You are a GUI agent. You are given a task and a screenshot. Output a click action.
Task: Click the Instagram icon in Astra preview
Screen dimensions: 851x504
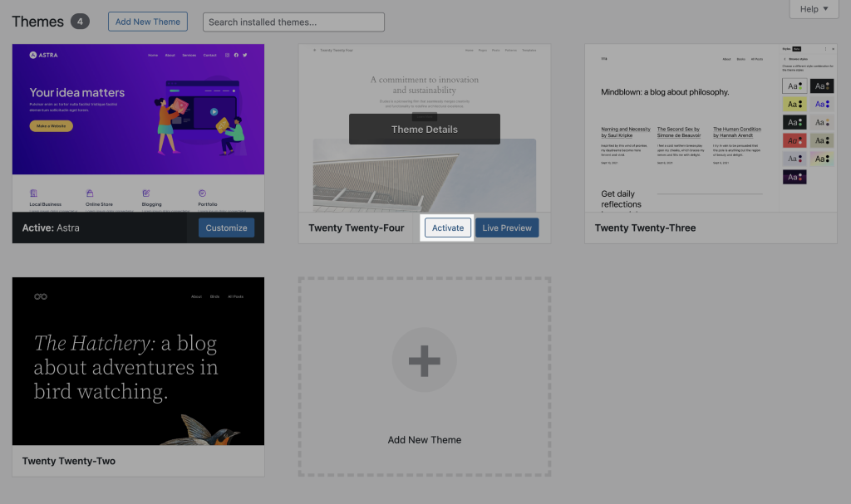click(x=226, y=56)
